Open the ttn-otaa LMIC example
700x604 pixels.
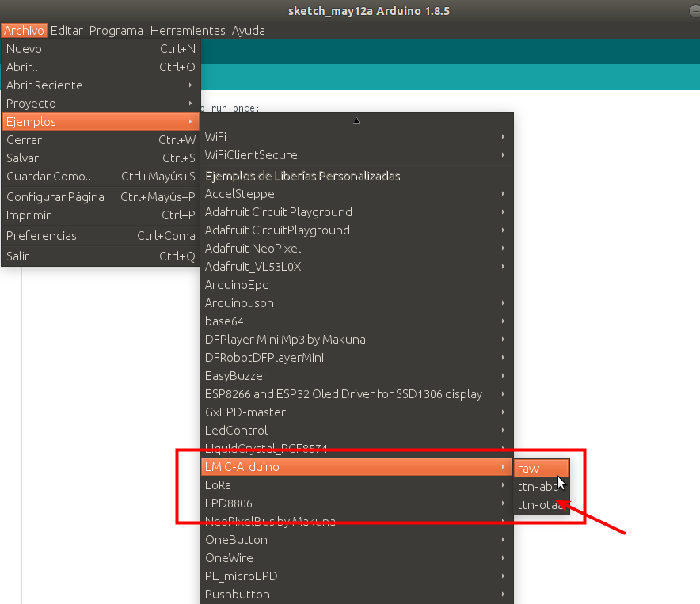click(541, 505)
